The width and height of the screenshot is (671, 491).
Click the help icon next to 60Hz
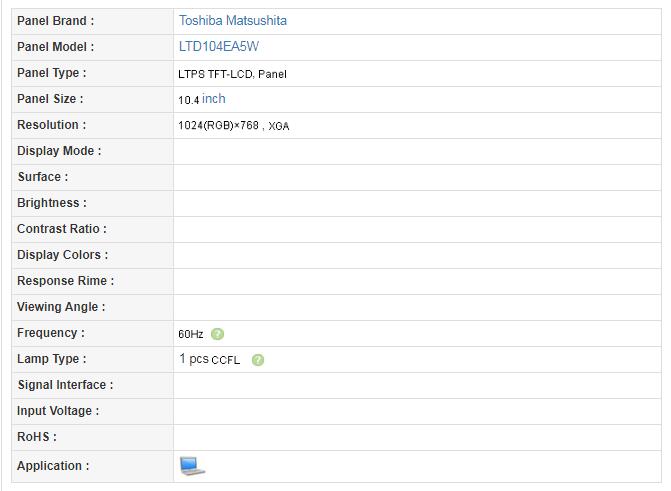tap(217, 334)
